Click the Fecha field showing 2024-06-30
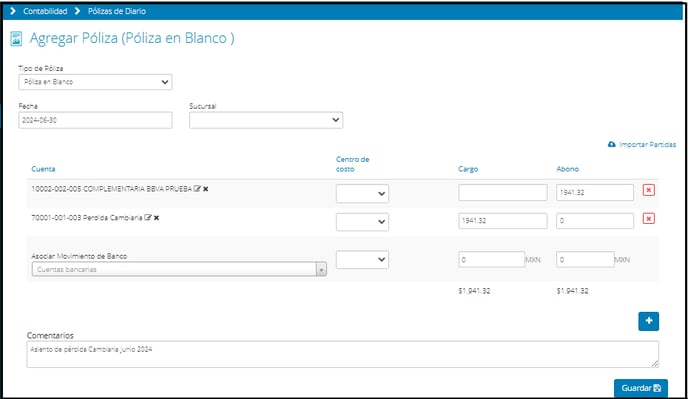The image size is (688, 399). coord(95,120)
